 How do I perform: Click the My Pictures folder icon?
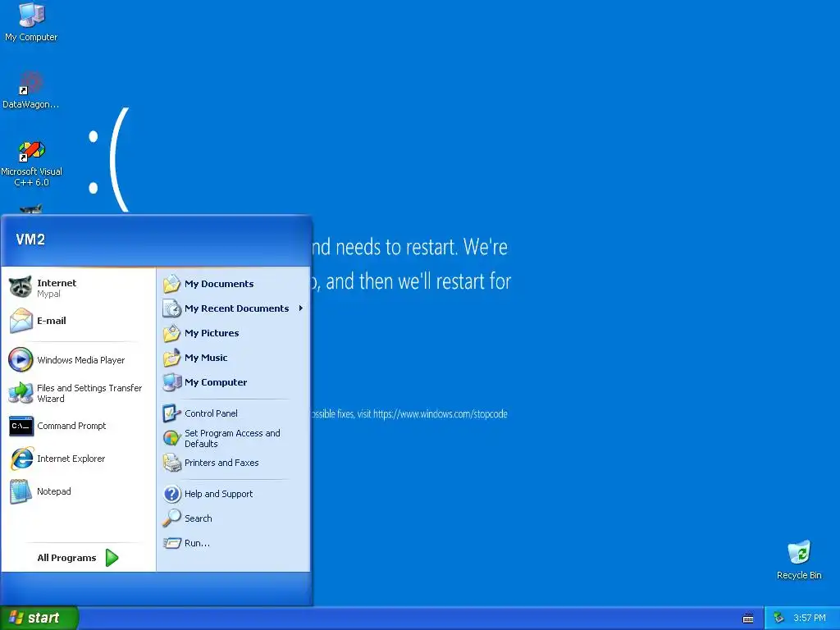[x=172, y=333]
